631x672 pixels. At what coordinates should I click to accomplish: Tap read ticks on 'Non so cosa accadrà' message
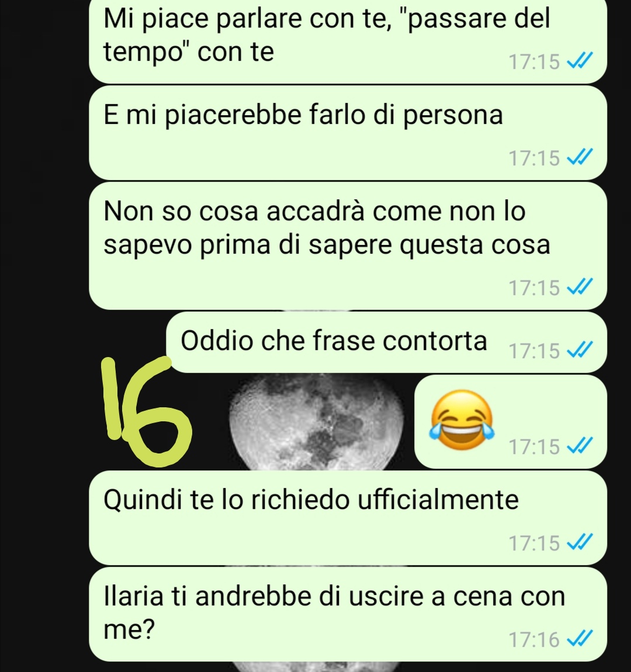coord(580,287)
